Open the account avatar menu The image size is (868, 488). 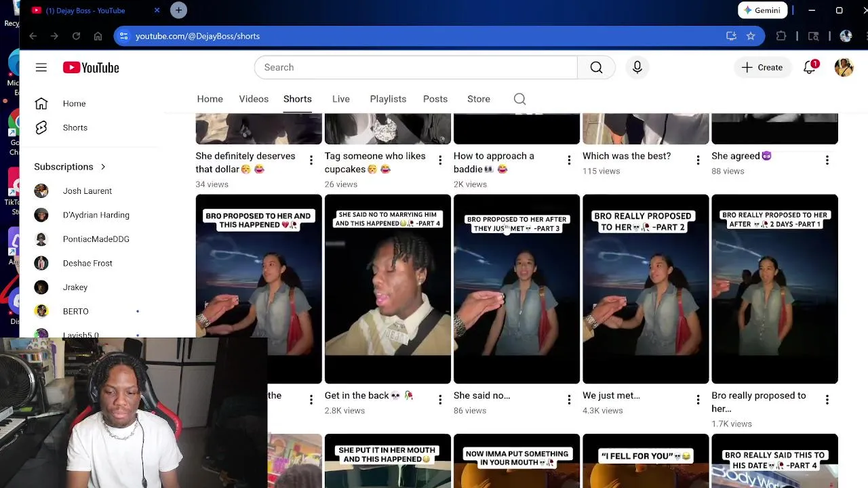[844, 67]
